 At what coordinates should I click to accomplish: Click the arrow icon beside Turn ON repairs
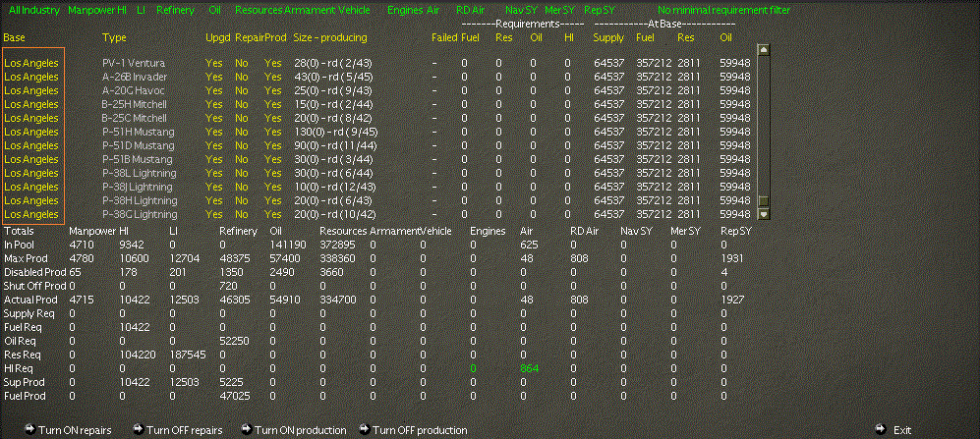(x=30, y=429)
